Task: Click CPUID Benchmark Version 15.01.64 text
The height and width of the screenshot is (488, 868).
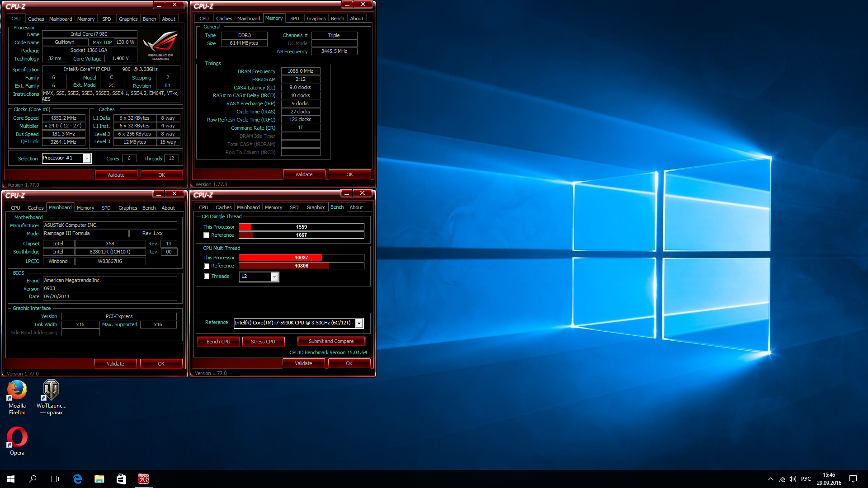Action: pos(328,353)
